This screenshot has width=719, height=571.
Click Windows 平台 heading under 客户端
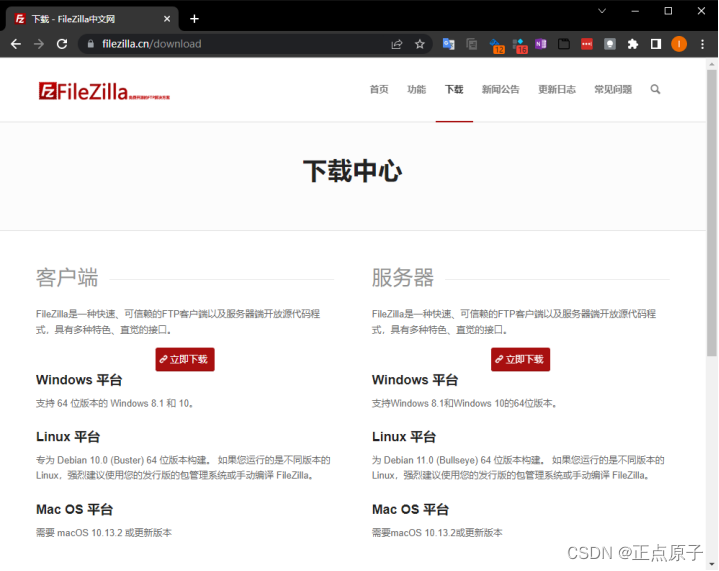(x=79, y=380)
